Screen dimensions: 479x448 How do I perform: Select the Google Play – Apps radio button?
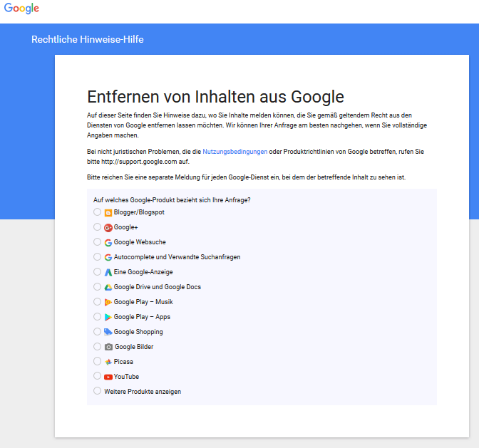[97, 316]
